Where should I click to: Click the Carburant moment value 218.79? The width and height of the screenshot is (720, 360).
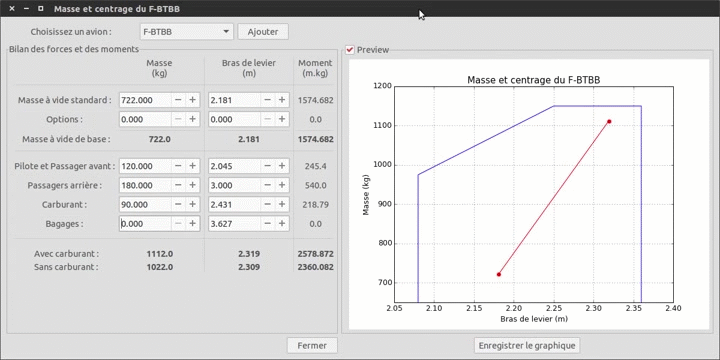click(315, 205)
